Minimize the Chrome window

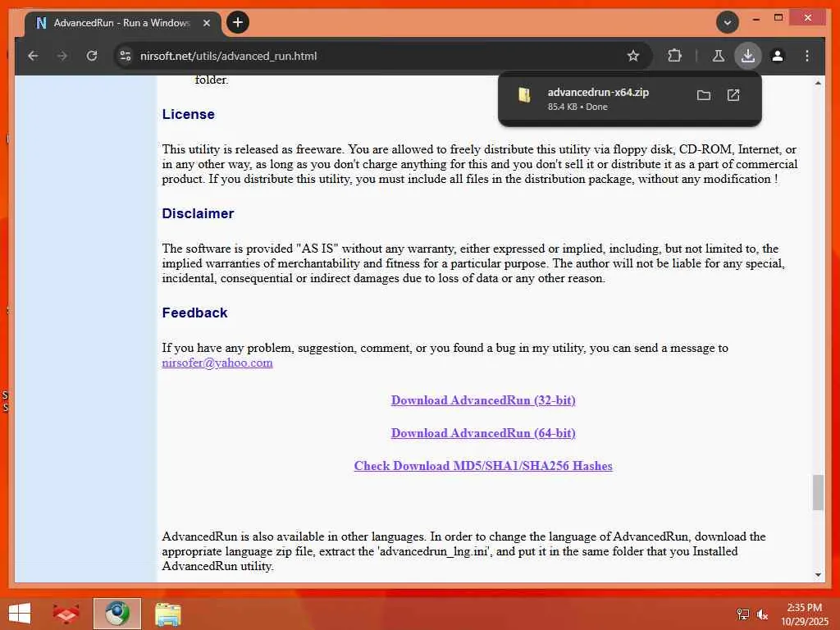tap(756, 19)
